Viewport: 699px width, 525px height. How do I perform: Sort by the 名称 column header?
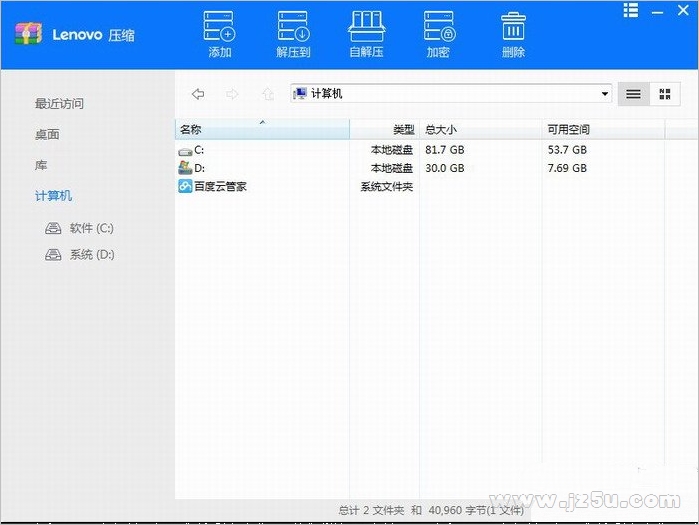(262, 130)
